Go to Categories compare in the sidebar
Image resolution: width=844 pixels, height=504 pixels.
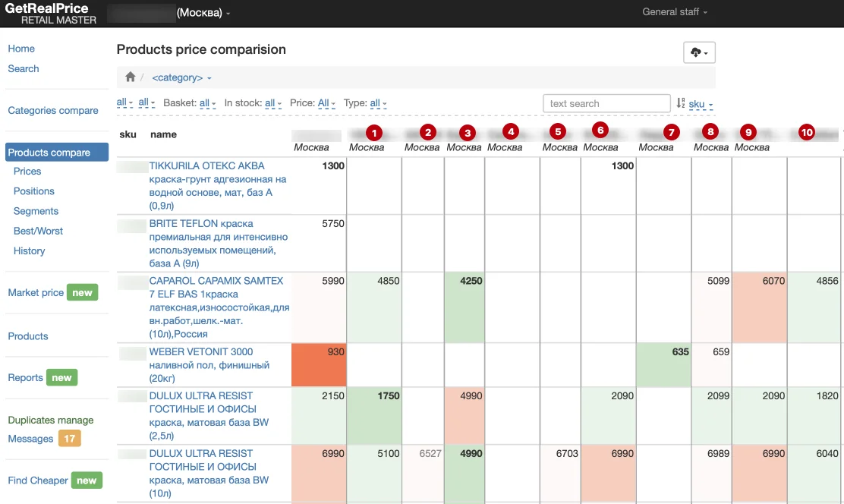53,110
